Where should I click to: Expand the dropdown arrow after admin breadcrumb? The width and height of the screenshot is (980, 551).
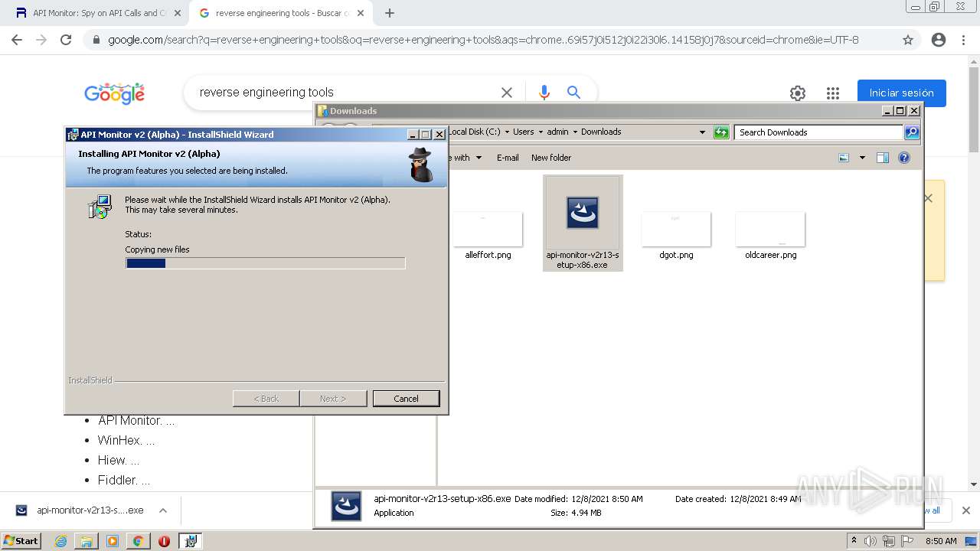[575, 132]
